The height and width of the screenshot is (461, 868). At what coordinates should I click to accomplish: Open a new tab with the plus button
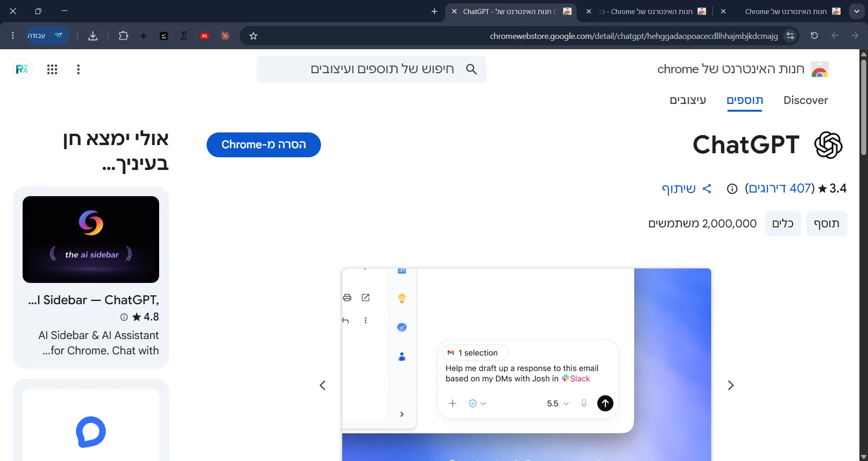pyautogui.click(x=434, y=11)
